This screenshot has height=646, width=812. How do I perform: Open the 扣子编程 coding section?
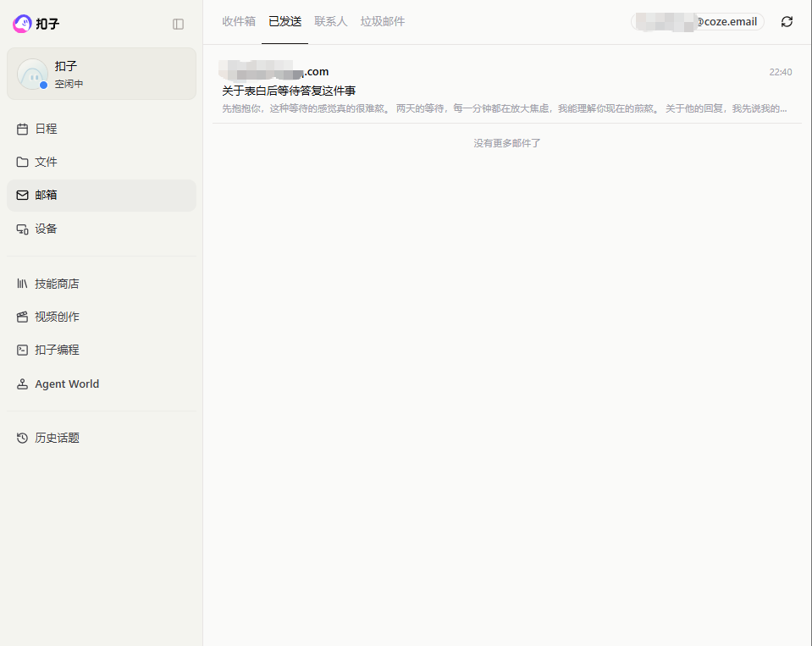[56, 350]
